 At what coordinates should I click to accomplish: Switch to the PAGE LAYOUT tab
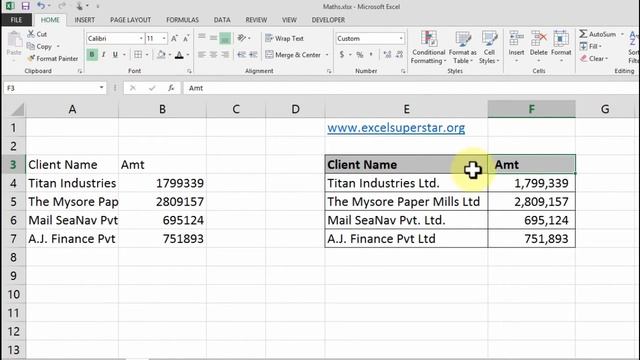131,20
